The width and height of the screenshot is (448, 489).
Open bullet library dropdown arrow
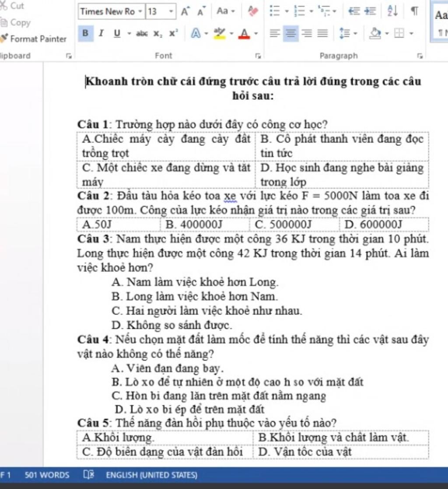point(287,11)
